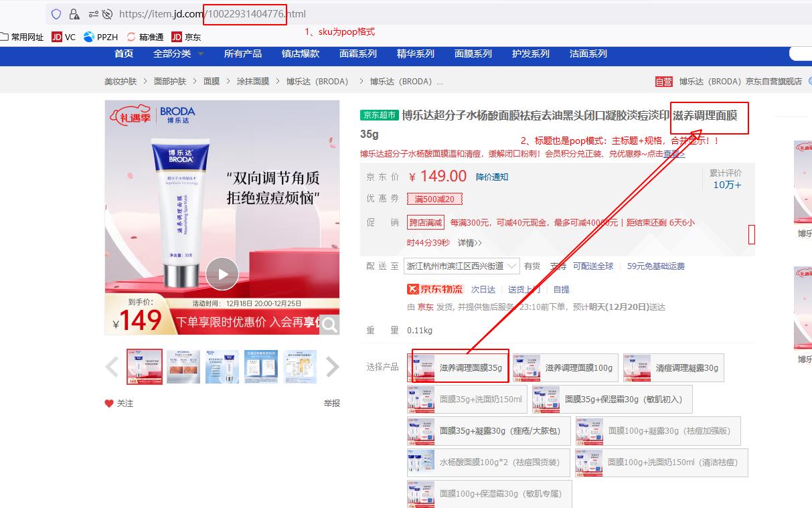Screen dimensions: 812x508
Task: Select the fifth thumbnail showing certificates
Action: click(x=300, y=367)
